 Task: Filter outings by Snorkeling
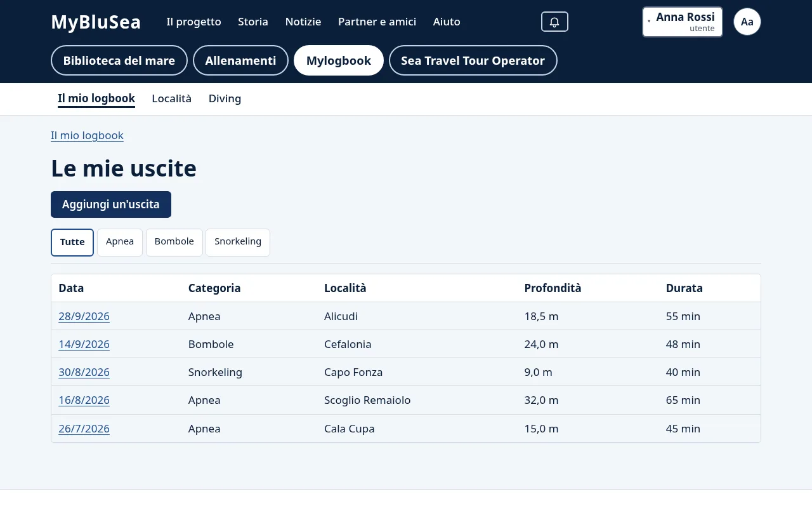238,242
